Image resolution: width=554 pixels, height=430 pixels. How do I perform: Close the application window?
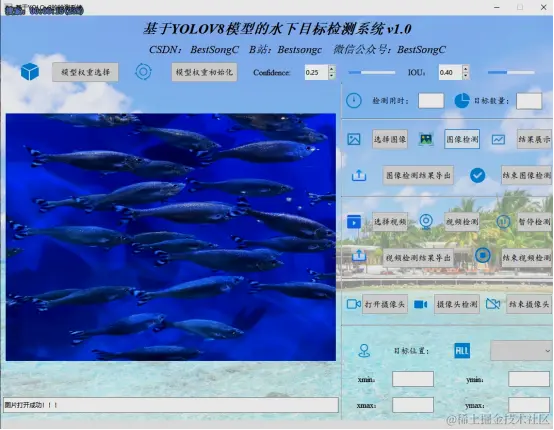coord(543,7)
